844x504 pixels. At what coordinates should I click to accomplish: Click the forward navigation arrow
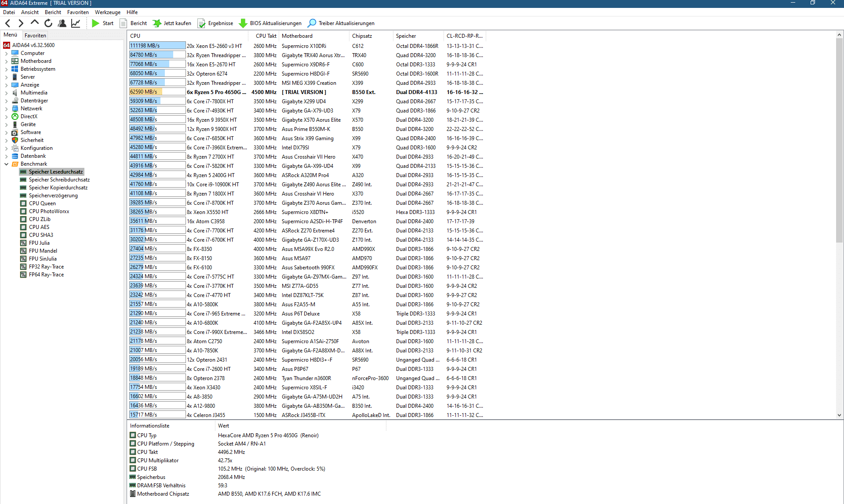point(21,23)
